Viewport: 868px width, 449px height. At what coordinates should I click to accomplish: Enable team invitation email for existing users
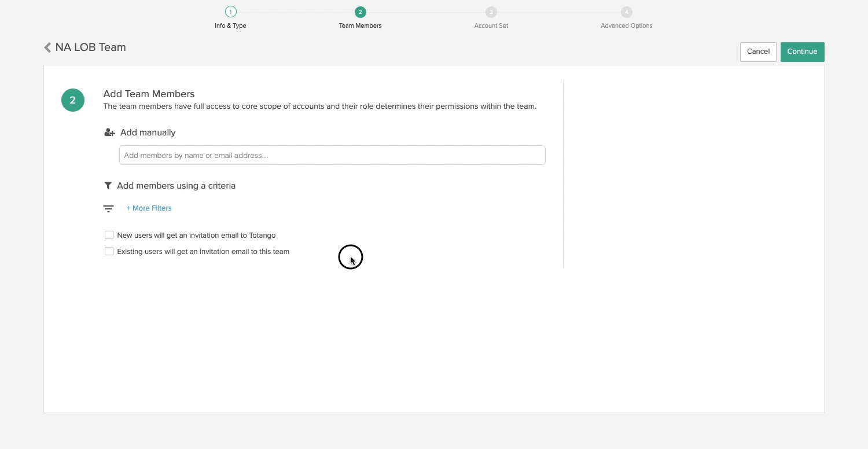109,251
